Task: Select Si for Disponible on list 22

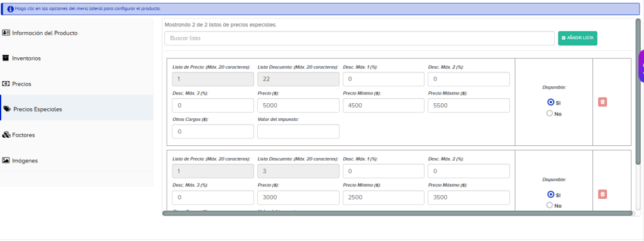Action: (x=550, y=102)
